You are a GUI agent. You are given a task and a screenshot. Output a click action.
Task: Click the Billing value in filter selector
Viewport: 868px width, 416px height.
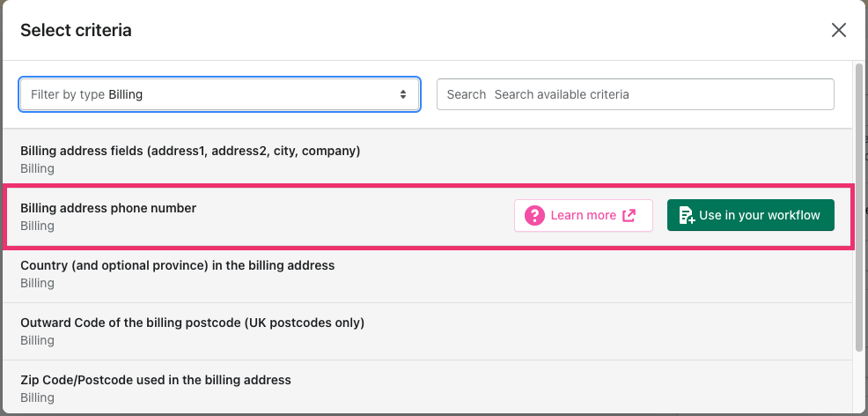(x=126, y=94)
